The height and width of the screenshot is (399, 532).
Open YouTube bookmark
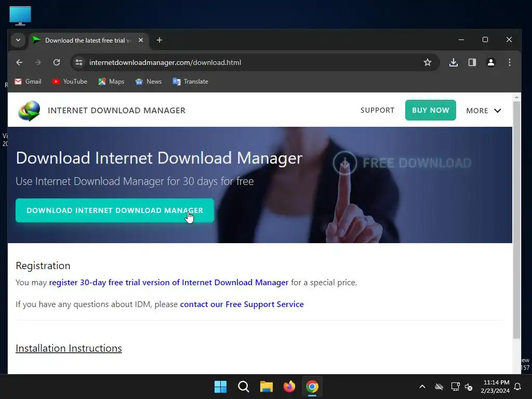coord(70,82)
